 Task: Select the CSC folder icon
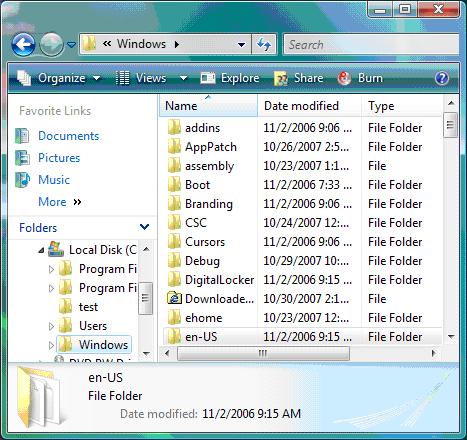point(174,223)
